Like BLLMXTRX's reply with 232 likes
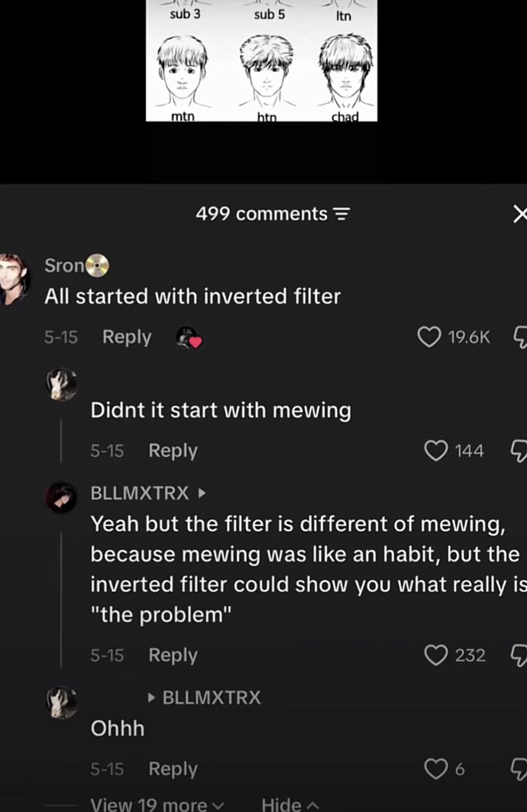This screenshot has width=527, height=812. pyautogui.click(x=436, y=655)
